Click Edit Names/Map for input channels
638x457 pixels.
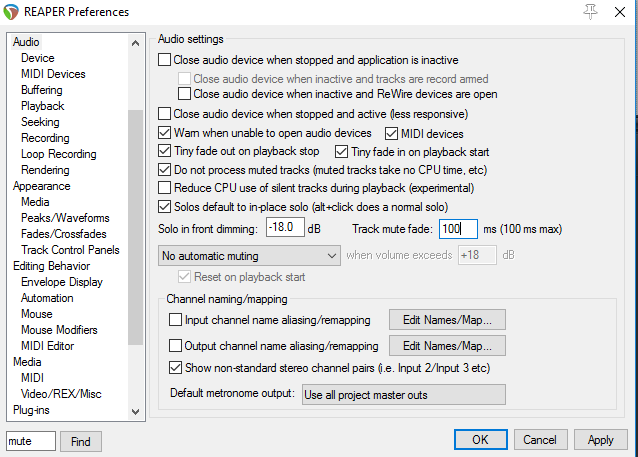coord(447,320)
